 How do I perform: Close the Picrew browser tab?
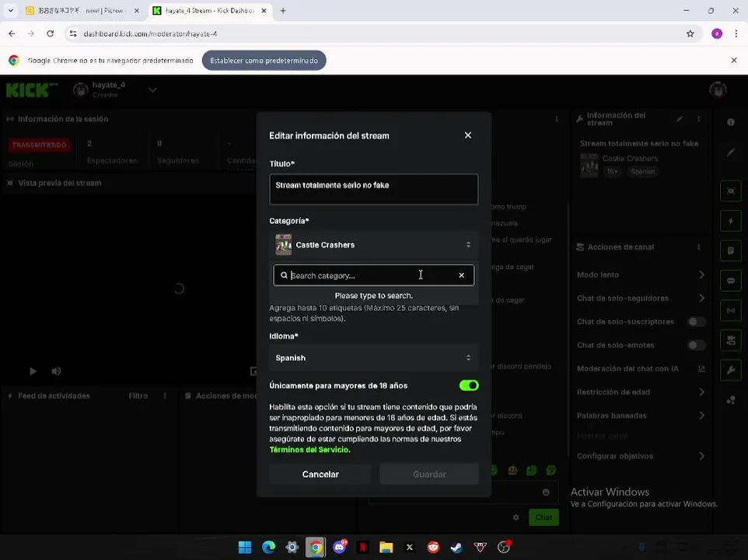136,10
